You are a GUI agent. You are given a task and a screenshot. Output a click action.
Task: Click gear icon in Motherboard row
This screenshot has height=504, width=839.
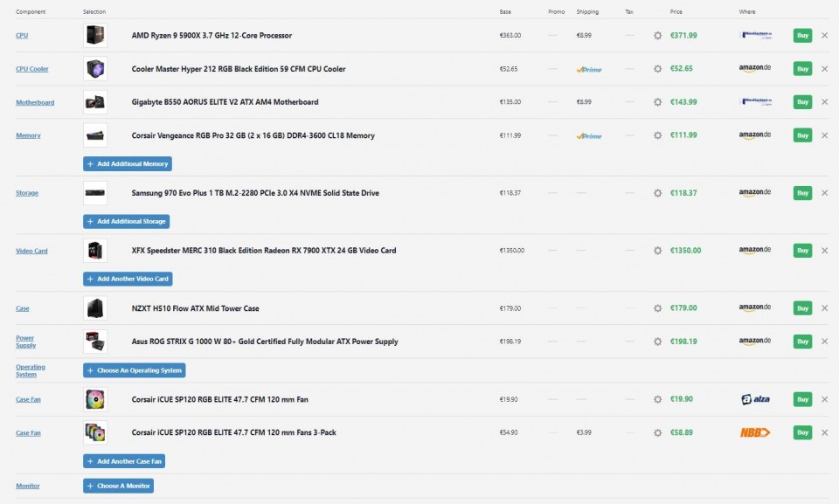[657, 101]
